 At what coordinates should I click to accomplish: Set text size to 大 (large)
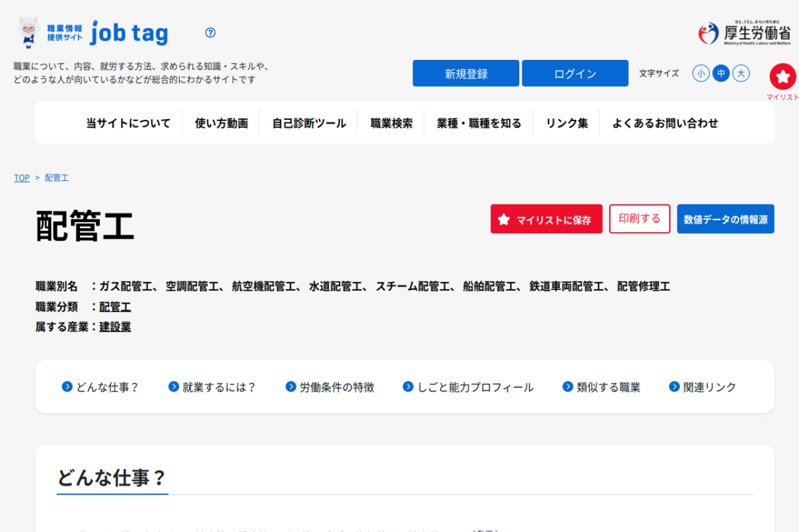pyautogui.click(x=741, y=74)
